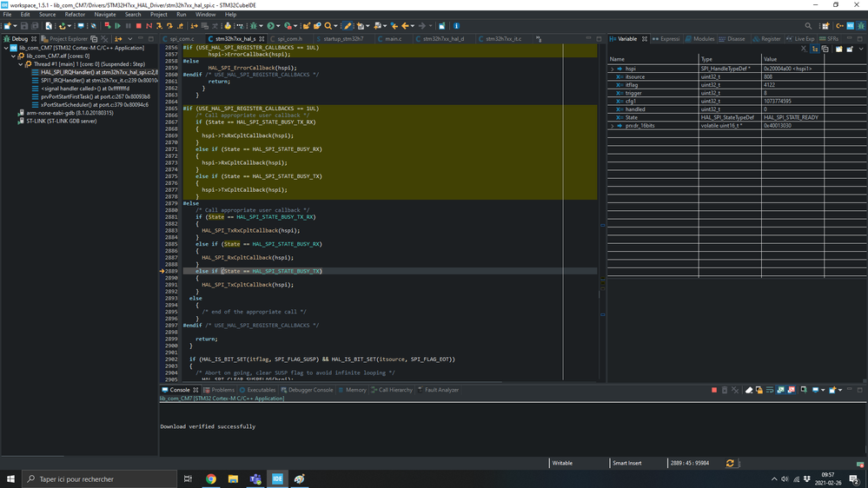Screen dimensions: 868x488
Task: Click the itflag value 4122
Action: pos(769,85)
